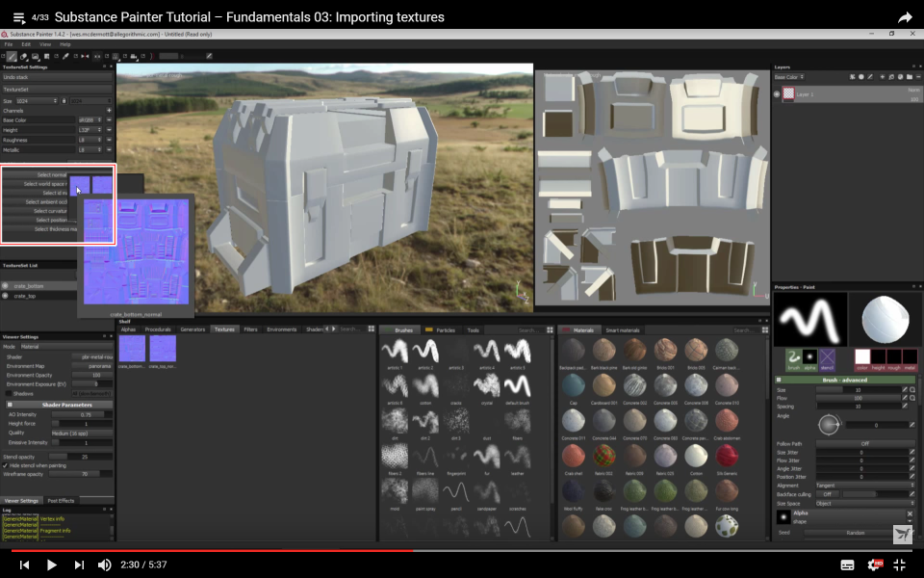Play the YouTube video
The height and width of the screenshot is (578, 924).
click(51, 565)
